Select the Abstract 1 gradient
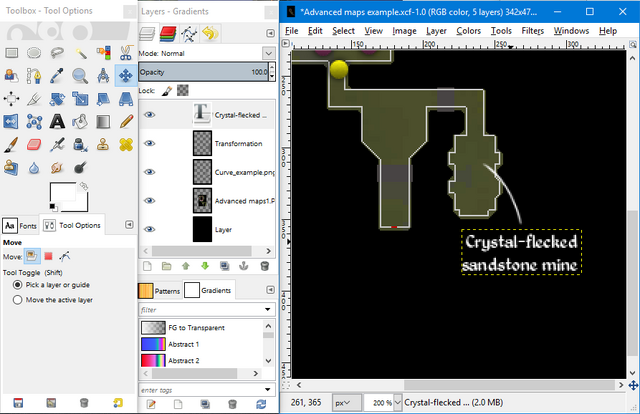Viewport: 640px width, 414px height. pyautogui.click(x=203, y=344)
